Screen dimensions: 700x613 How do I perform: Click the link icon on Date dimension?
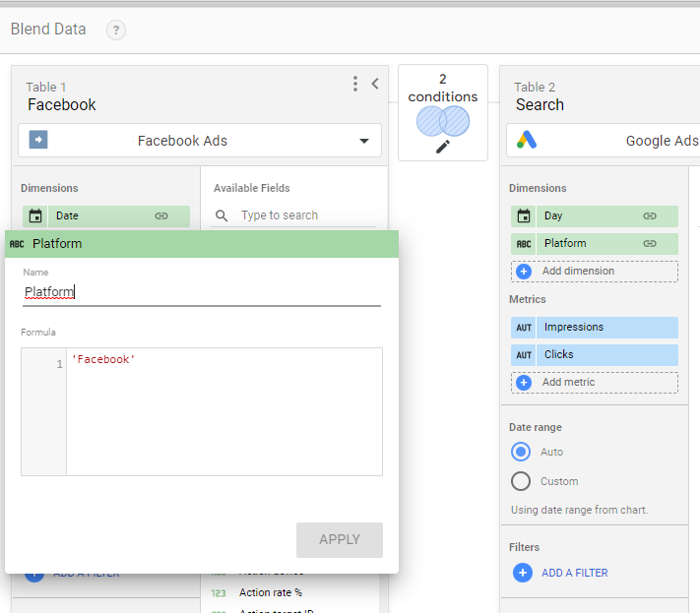click(161, 215)
